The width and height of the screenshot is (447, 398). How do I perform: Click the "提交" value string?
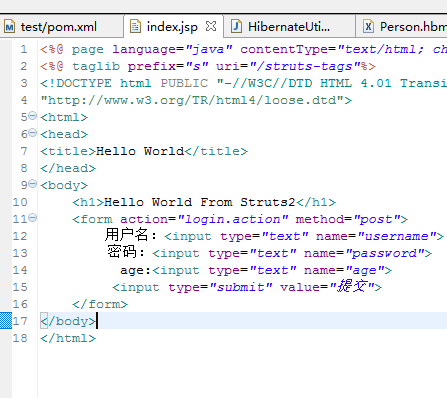tap(352, 286)
